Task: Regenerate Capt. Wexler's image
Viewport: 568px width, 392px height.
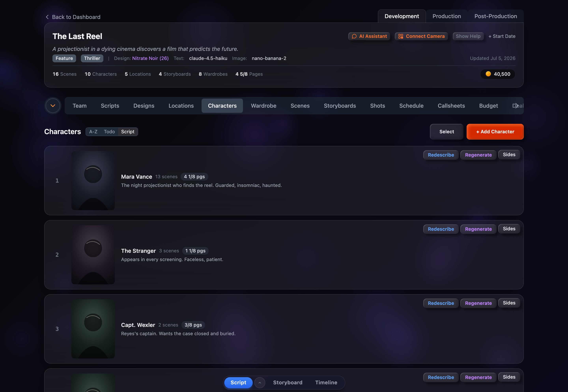Action: tap(478, 303)
